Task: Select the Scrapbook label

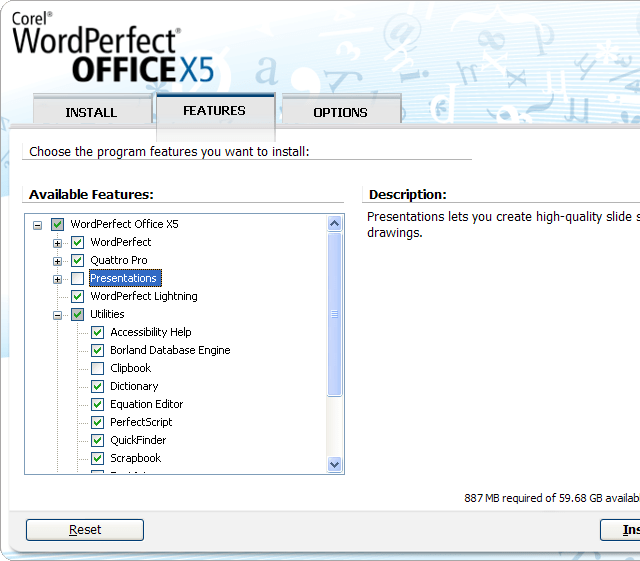Action: [x=136, y=458]
